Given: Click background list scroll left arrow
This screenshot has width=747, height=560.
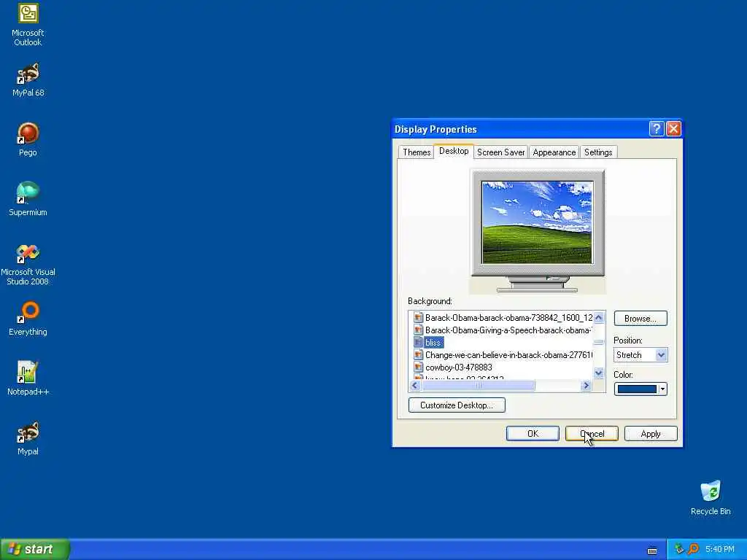Looking at the screenshot, I should [415, 386].
